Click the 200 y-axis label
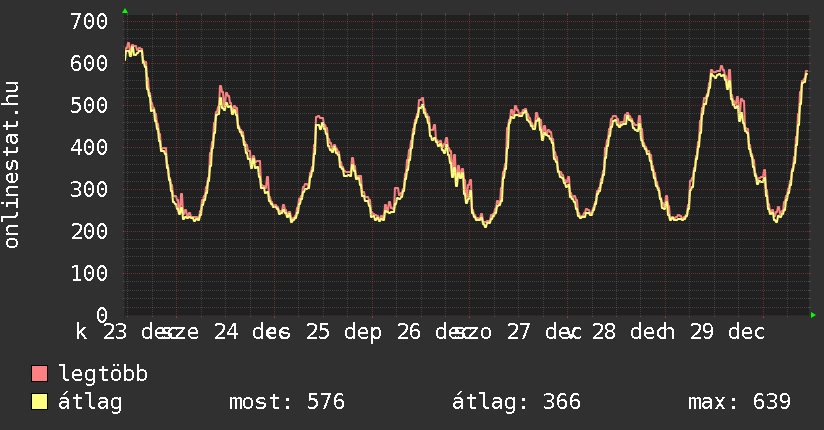Image resolution: width=824 pixels, height=430 pixels. (90, 231)
